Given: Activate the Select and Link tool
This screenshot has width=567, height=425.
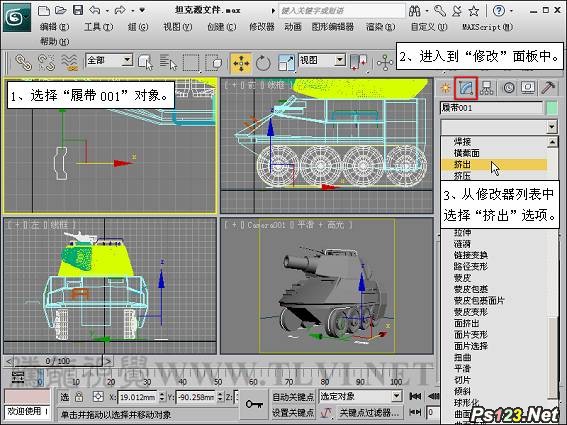Looking at the screenshot, I should 24,62.
